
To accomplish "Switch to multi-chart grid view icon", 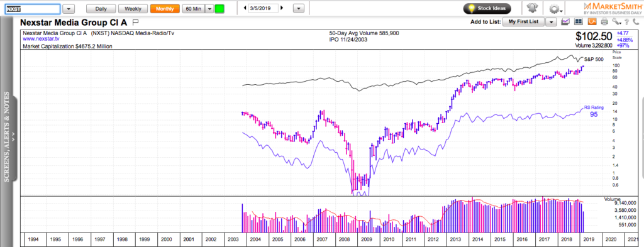I will pos(579,22).
